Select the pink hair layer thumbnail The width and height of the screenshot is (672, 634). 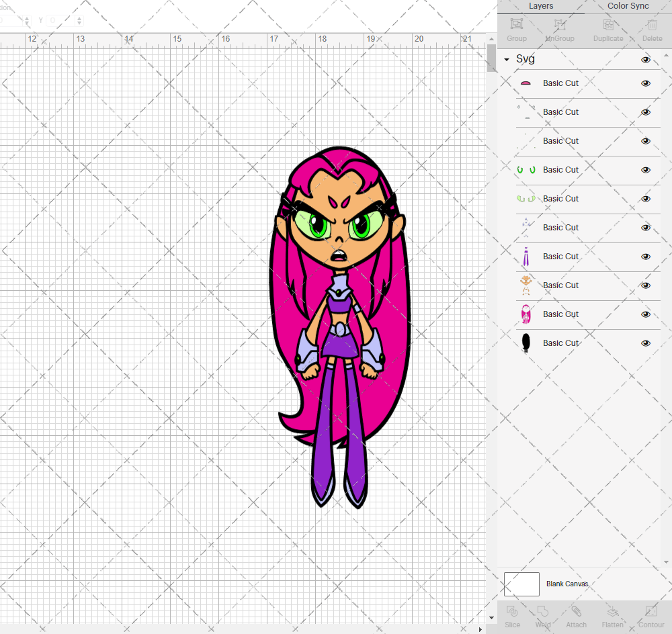tap(526, 314)
